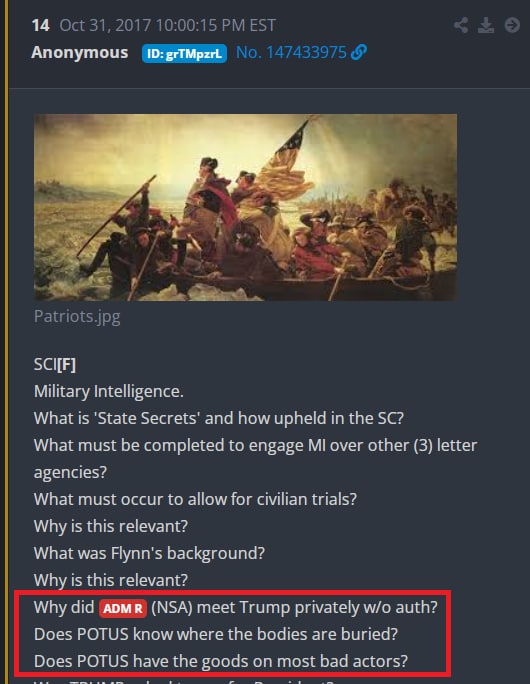Copy link via chain icon beside post number
The image size is (530, 684).
[359, 52]
